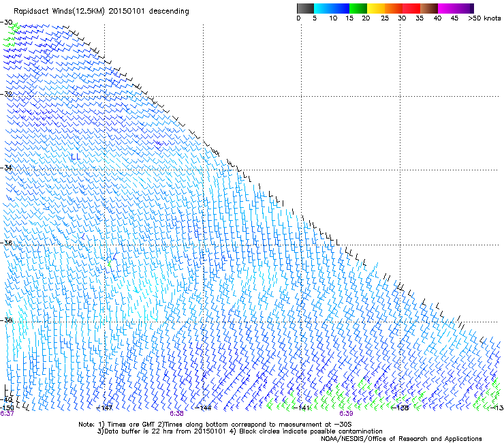Screen dimensions: 504x443
Task: Click the '-144' longitude label
Action: click(x=204, y=408)
